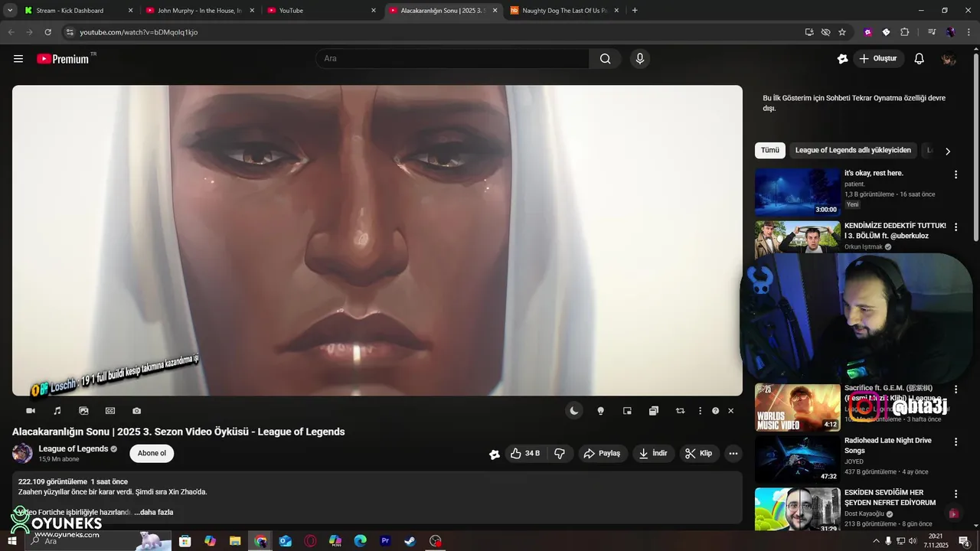Open League of Legends channel avatar
980x551 pixels.
coord(22,453)
